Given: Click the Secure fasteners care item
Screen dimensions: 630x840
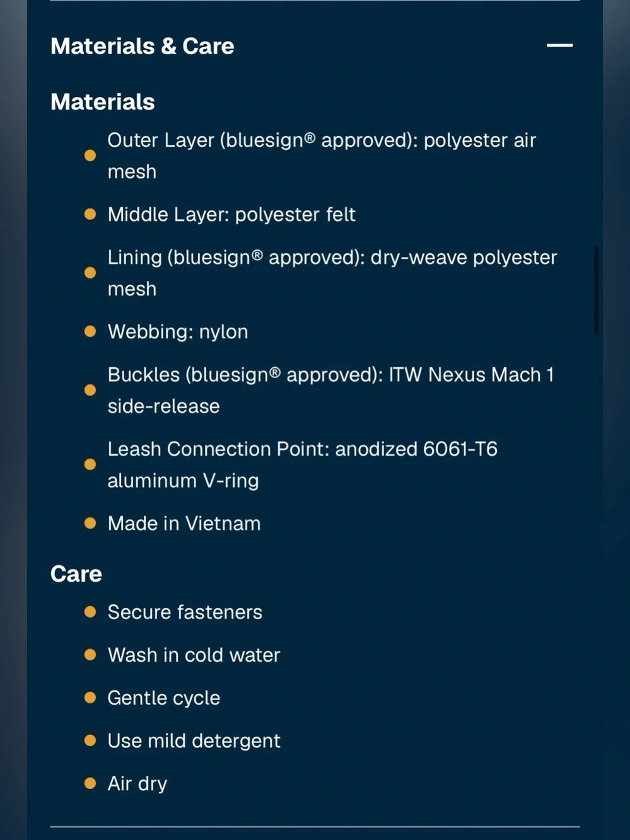Looking at the screenshot, I should click(185, 612).
